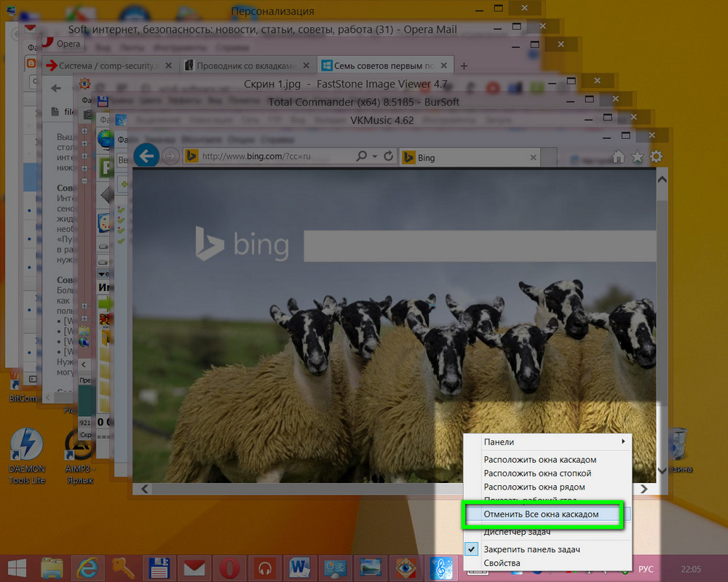This screenshot has width=728, height=582.
Task: Open VKMusic treble clef icon on taskbar
Action: (441, 568)
